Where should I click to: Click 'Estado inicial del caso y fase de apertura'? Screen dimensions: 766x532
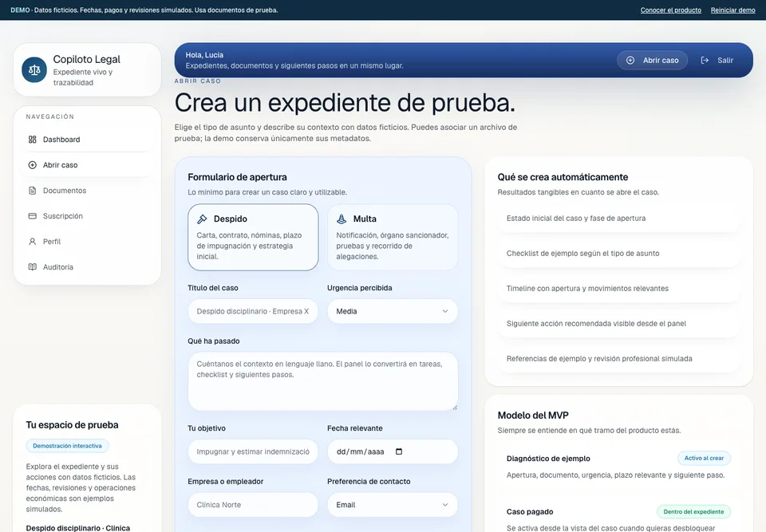[576, 219]
